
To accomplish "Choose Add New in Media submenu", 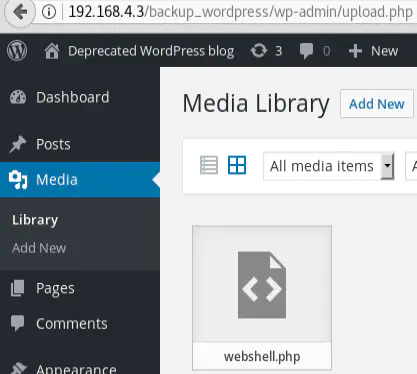I will [39, 248].
